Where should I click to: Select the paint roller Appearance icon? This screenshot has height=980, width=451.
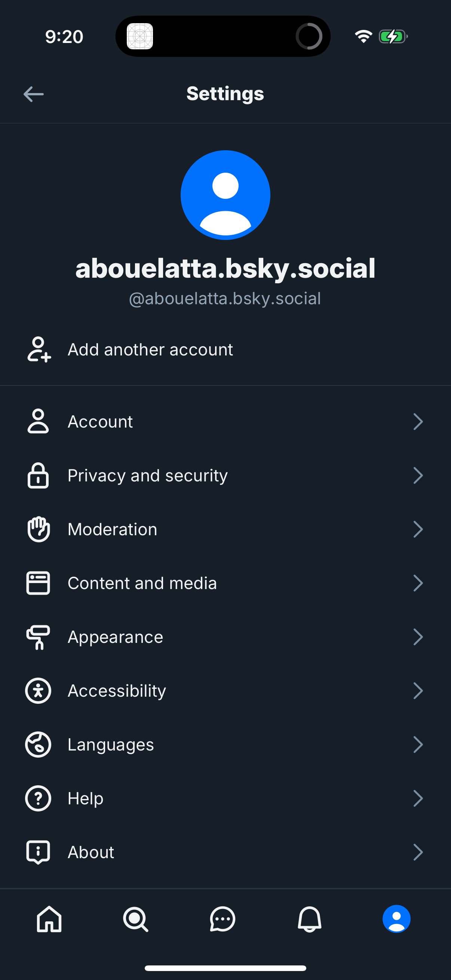38,637
